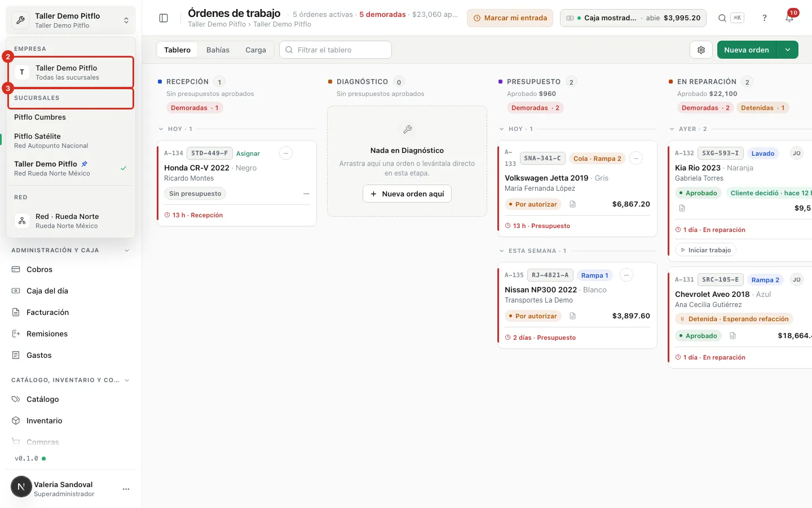Screen dimensions: 812x508
Task: Select Pitflo Satélite branch
Action: pyautogui.click(x=70, y=141)
